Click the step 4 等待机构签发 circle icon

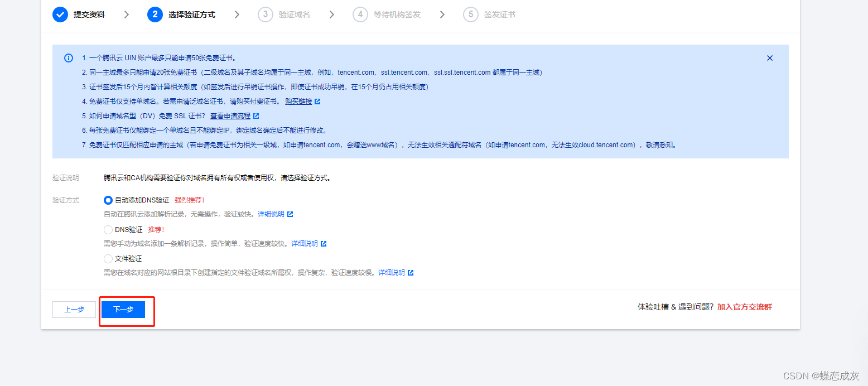pyautogui.click(x=360, y=15)
